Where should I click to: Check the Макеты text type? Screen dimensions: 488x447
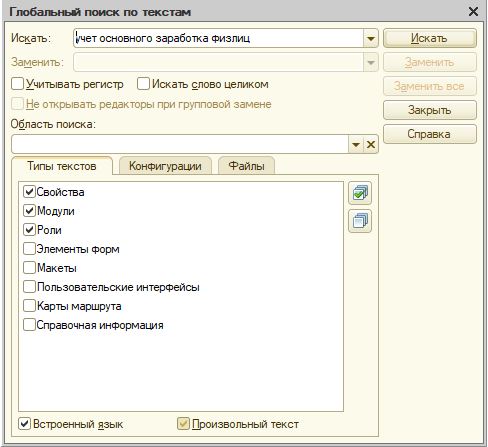coord(29,268)
